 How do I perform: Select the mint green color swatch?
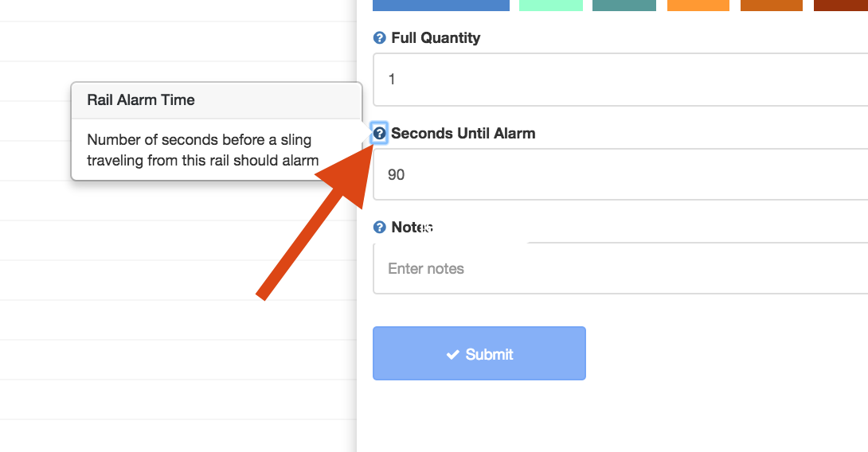pos(551,6)
